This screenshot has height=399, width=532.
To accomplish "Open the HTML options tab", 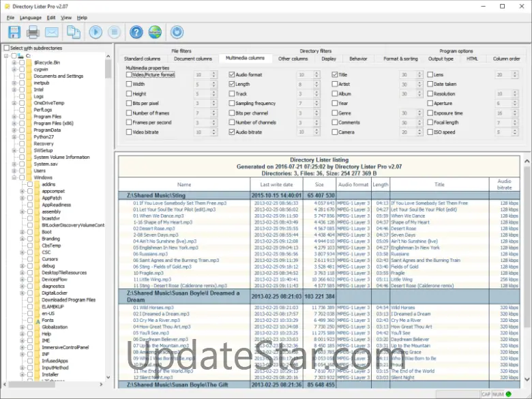I will click(x=472, y=59).
